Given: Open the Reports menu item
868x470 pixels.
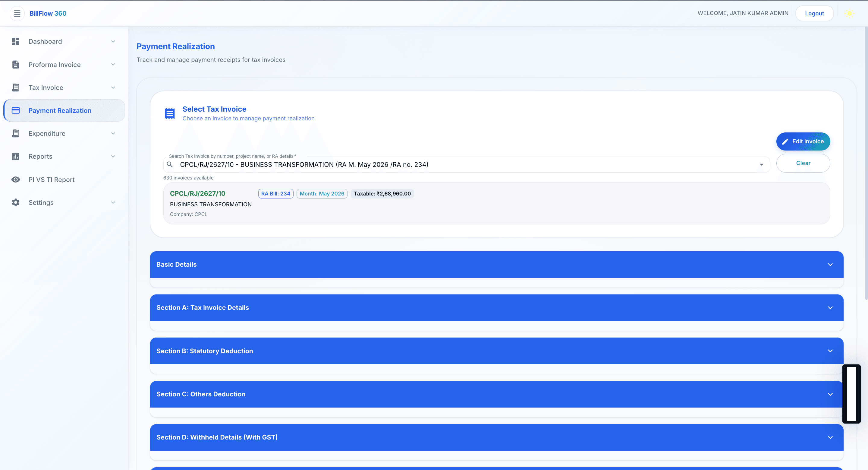Looking at the screenshot, I should click(x=64, y=157).
